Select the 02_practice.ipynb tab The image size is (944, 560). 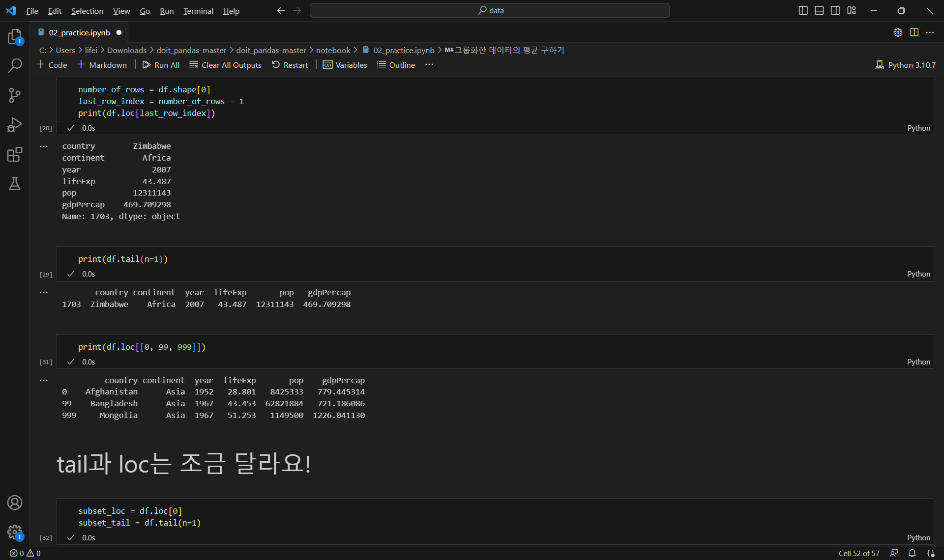[x=79, y=32]
